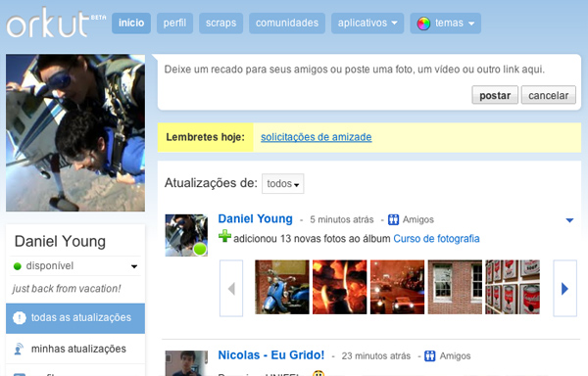The width and height of the screenshot is (588, 376).
Task: Open the fire flames photo thumbnail
Action: (340, 287)
